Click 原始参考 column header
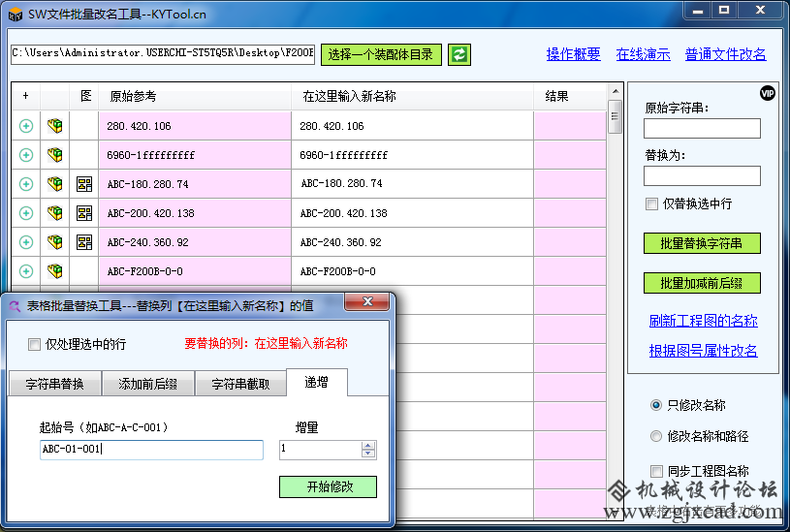 coord(195,96)
